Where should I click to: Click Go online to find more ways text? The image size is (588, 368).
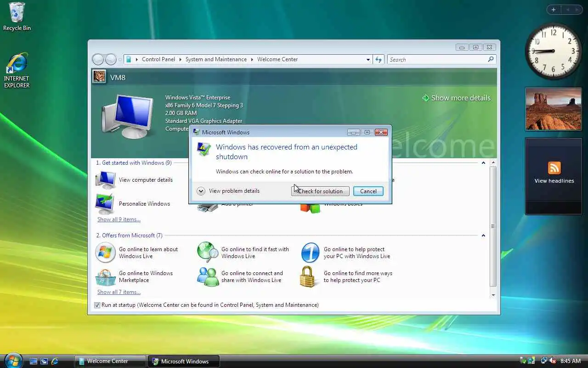point(358,276)
